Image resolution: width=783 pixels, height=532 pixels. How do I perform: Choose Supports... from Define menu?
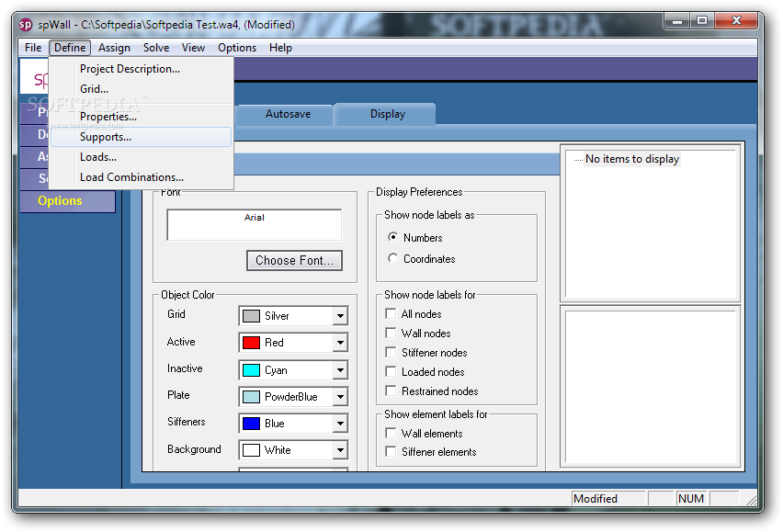pos(142,137)
